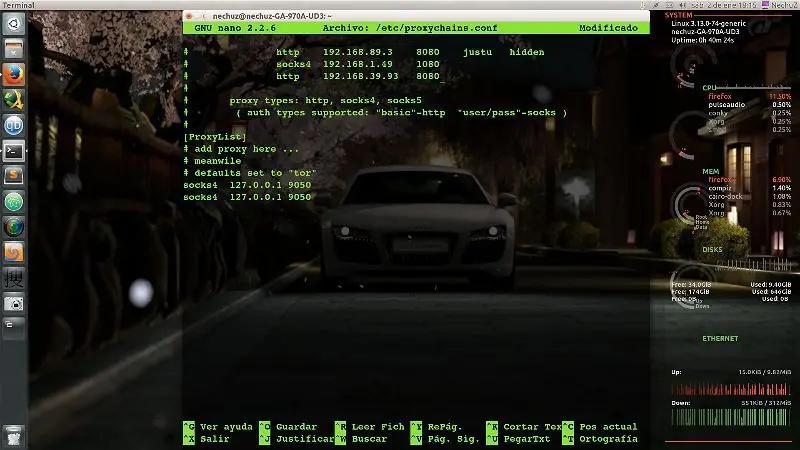Click the ^V Pág. Sig. shortcut

[445, 439]
